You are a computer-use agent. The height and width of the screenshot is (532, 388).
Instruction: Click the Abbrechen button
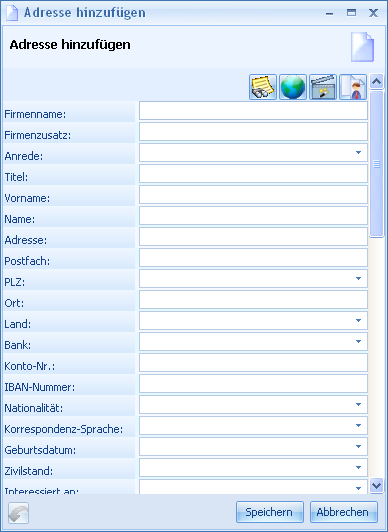click(x=343, y=512)
